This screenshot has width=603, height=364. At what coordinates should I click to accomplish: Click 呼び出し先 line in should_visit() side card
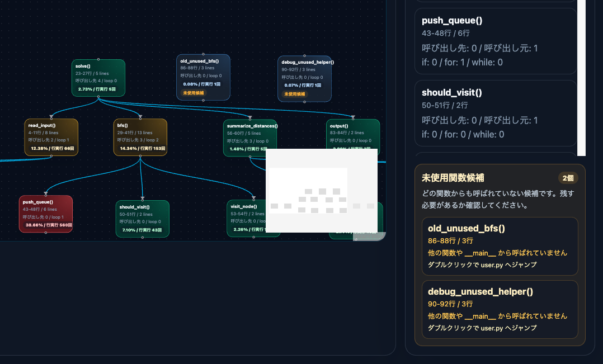pyautogui.click(x=480, y=120)
